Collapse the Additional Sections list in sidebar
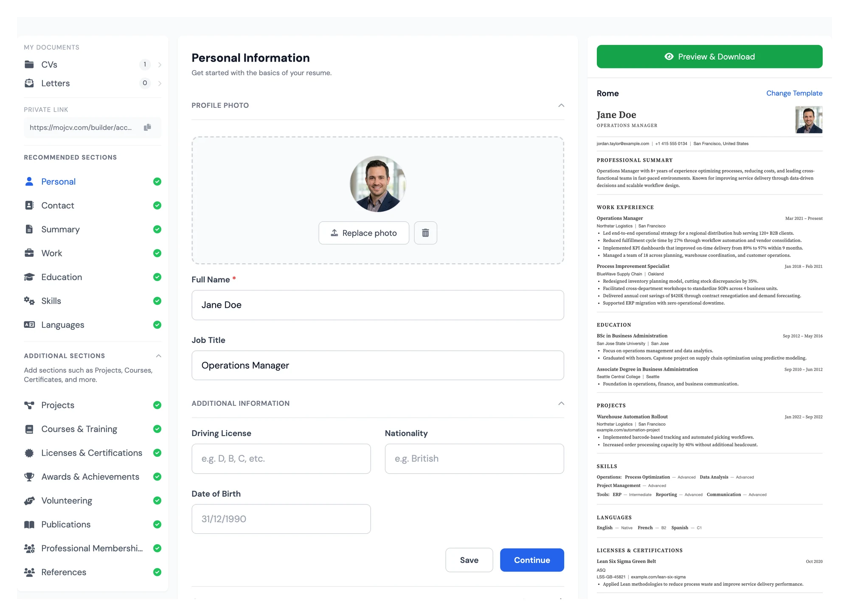 point(158,356)
